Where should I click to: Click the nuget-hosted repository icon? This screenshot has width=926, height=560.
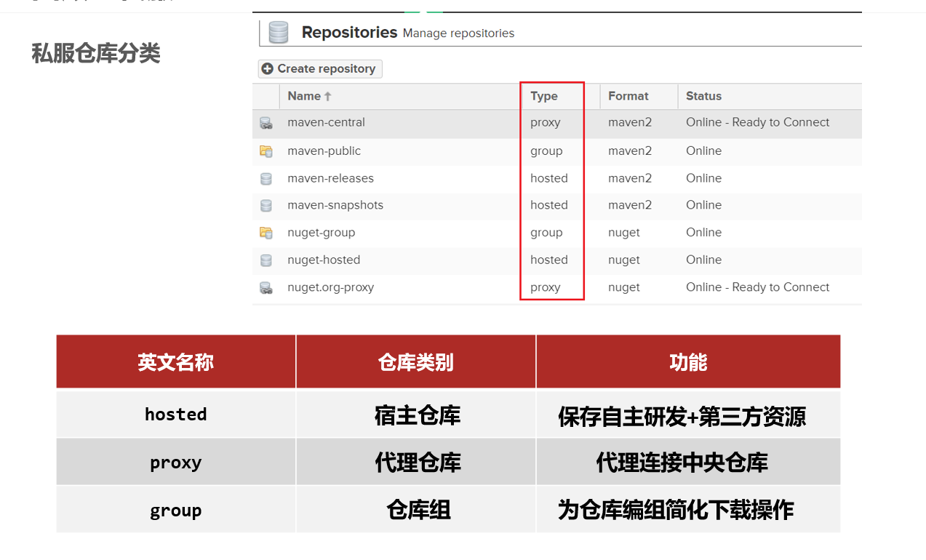click(266, 260)
